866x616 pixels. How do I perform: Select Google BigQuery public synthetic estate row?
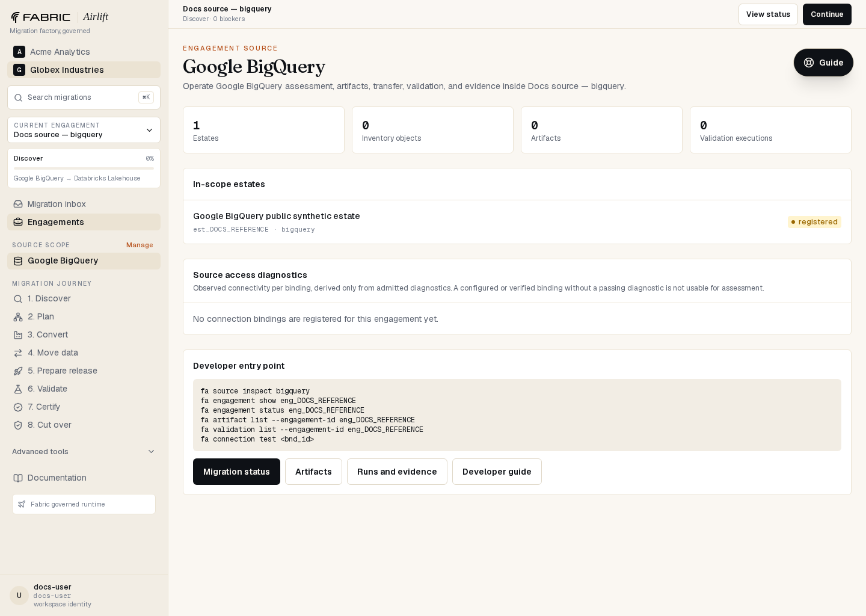click(517, 222)
